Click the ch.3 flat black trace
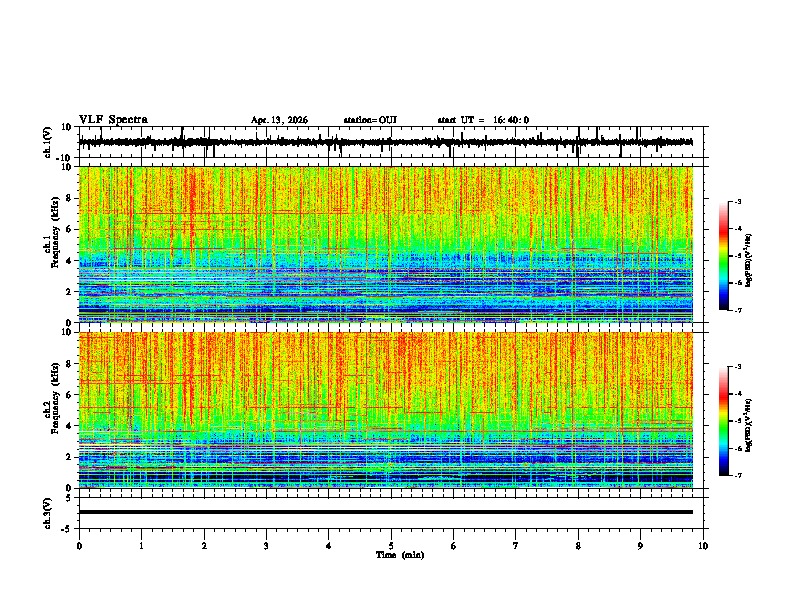 coord(386,512)
